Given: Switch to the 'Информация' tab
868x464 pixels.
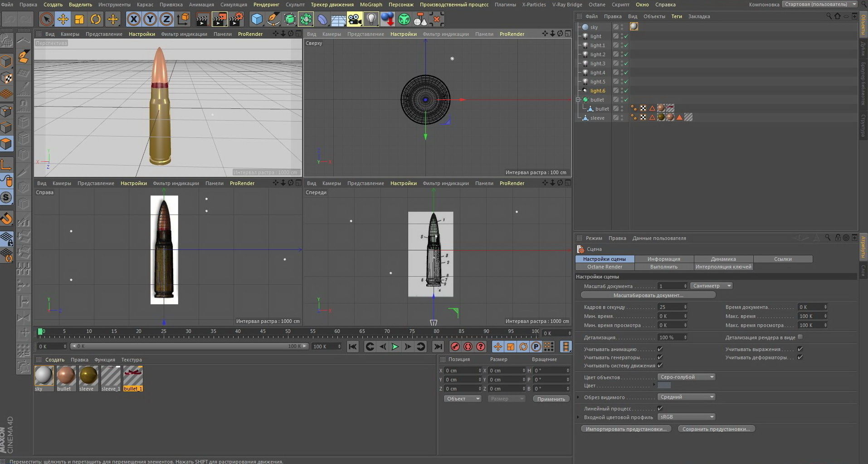Looking at the screenshot, I should pyautogui.click(x=664, y=259).
